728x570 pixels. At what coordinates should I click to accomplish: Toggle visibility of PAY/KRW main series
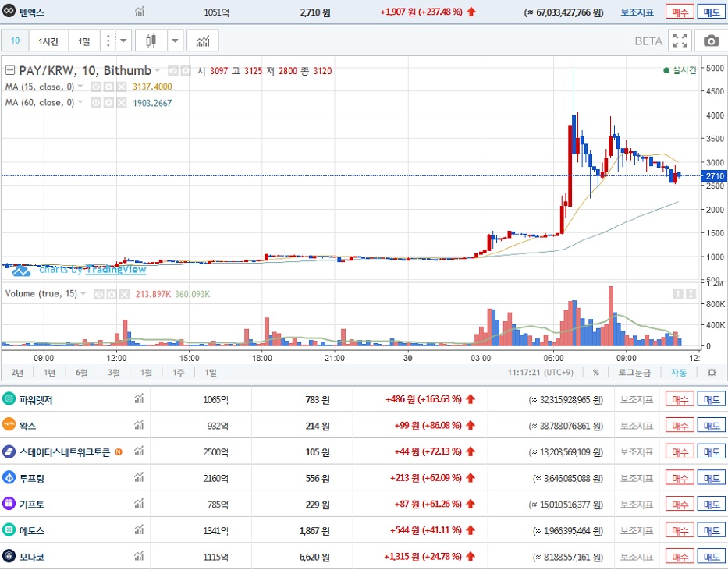pyautogui.click(x=172, y=70)
